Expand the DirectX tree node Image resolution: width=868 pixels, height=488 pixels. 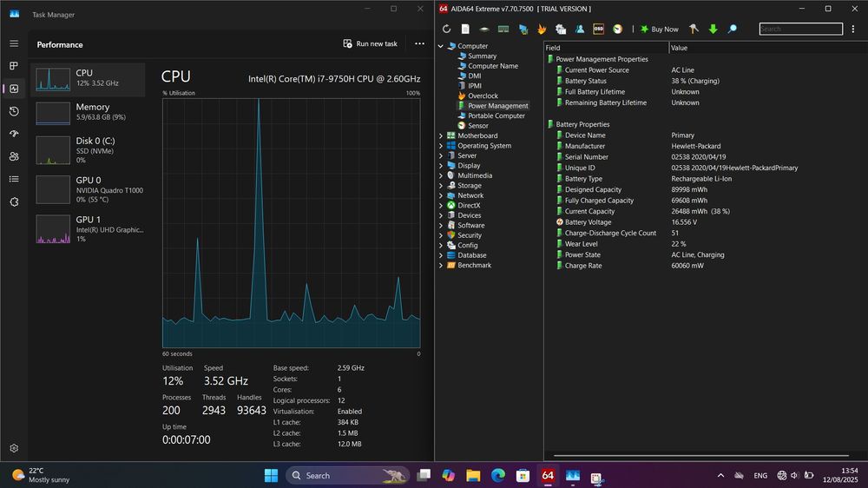(x=441, y=206)
